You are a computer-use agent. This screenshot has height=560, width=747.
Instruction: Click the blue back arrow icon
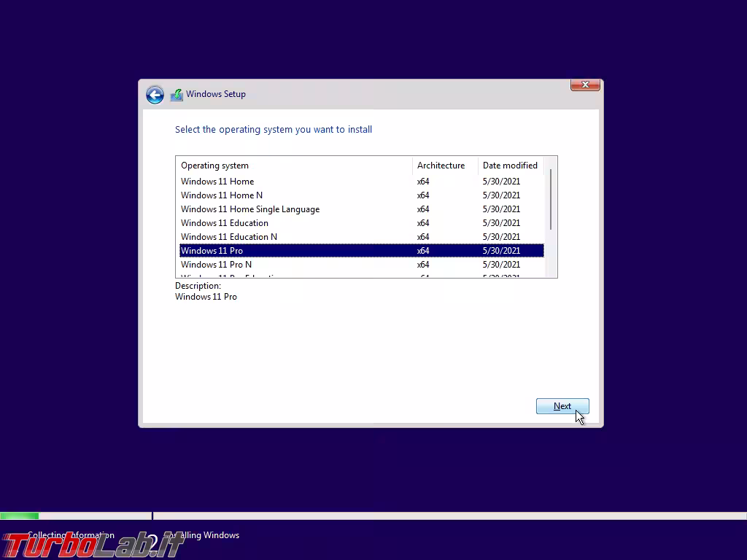155,95
